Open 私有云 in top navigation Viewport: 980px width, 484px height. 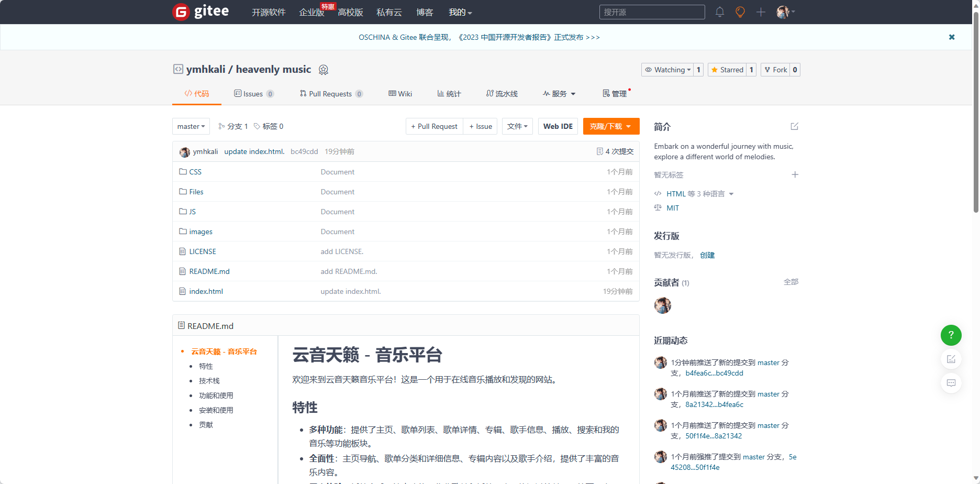389,12
